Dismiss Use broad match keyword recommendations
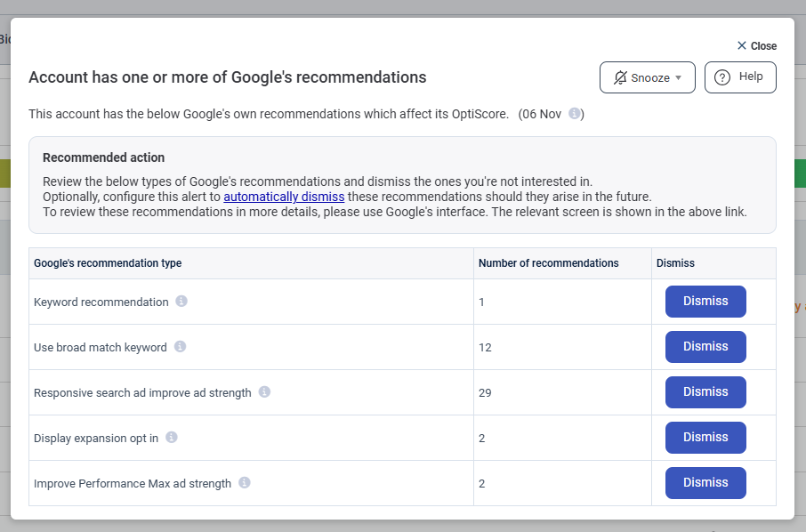The width and height of the screenshot is (806, 532). coord(705,347)
